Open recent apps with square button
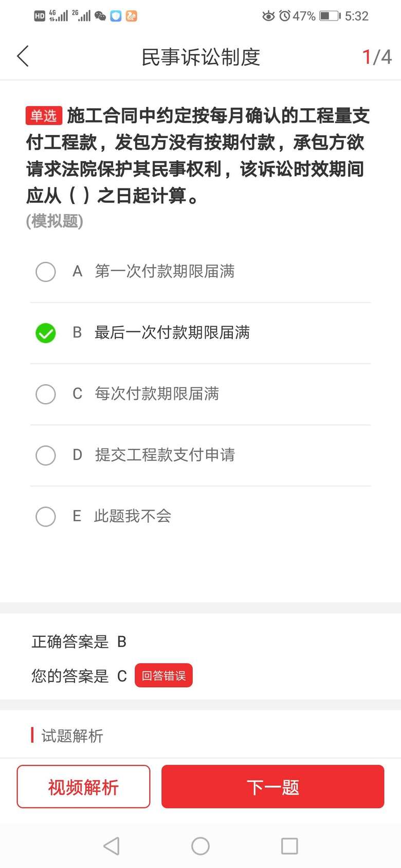 pos(289,846)
